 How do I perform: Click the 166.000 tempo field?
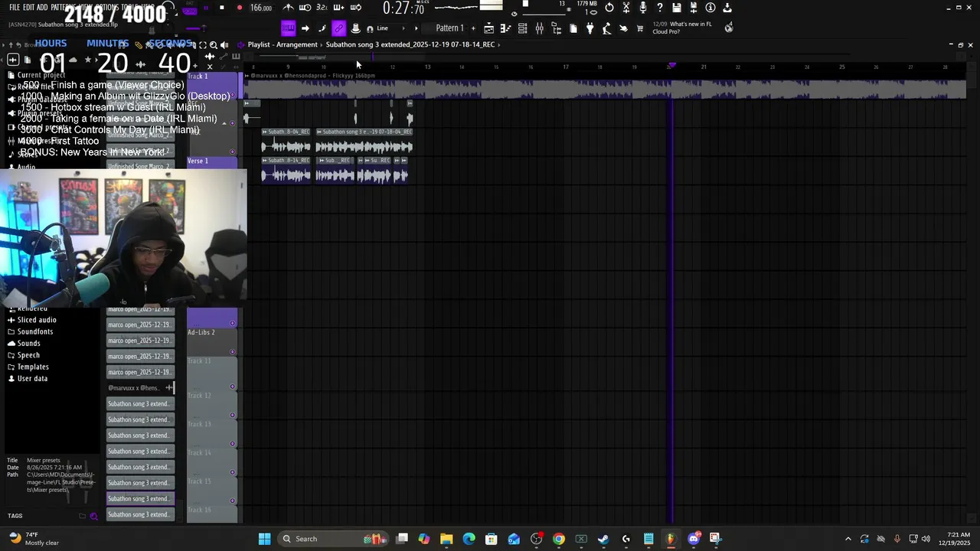tap(261, 8)
